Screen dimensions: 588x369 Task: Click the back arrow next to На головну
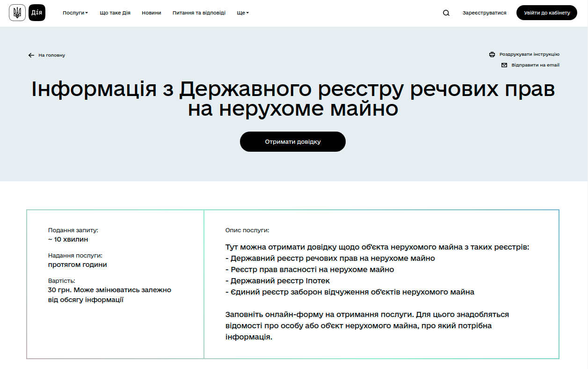click(x=31, y=55)
